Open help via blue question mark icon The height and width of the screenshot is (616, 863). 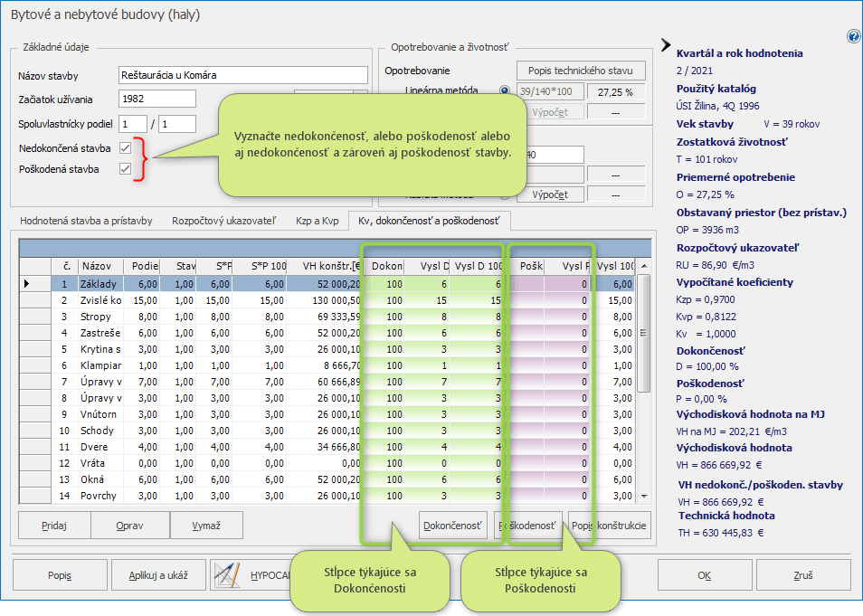[853, 37]
